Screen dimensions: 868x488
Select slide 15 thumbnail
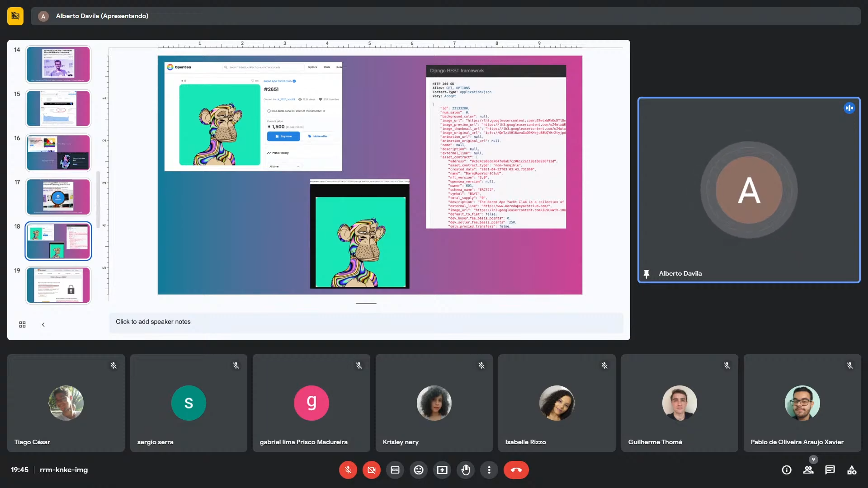click(58, 108)
